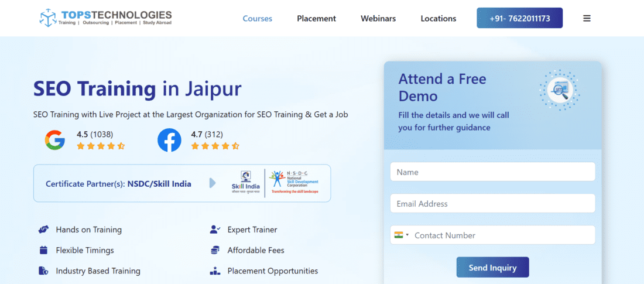Image resolution: width=644 pixels, height=284 pixels.
Task: Click the Affordable Fees coins icon
Action: (x=215, y=250)
